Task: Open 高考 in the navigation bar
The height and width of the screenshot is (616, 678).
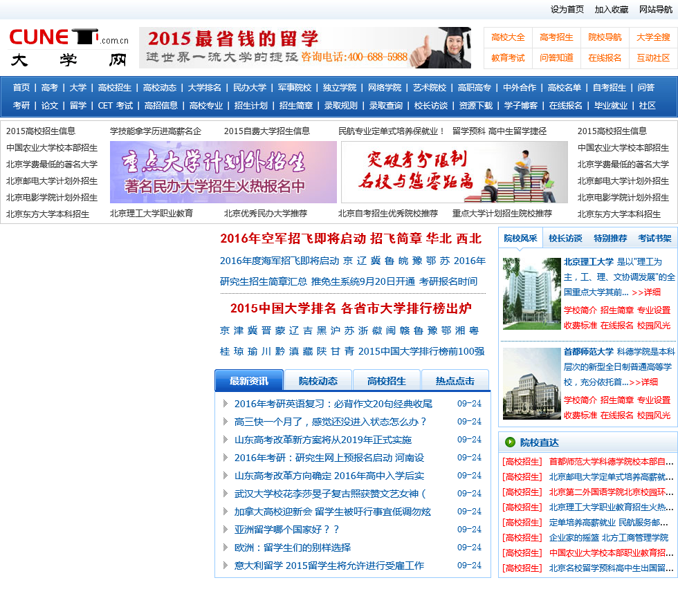Action: [x=49, y=88]
